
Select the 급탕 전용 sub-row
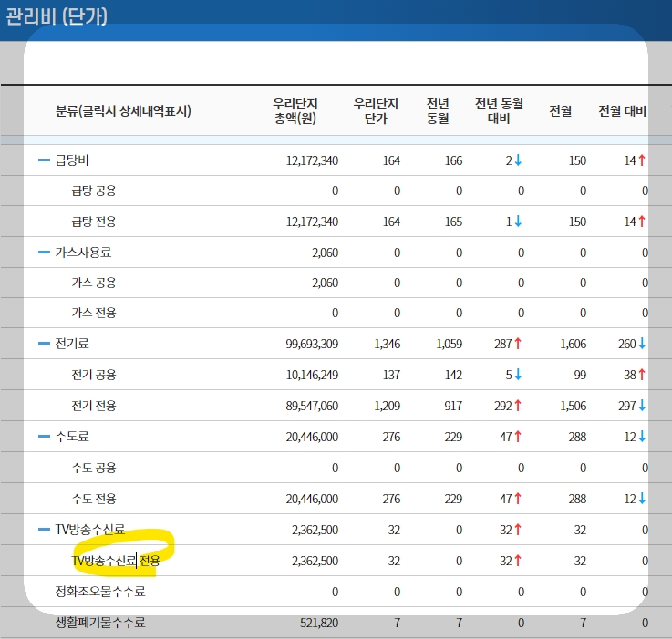coord(93,222)
